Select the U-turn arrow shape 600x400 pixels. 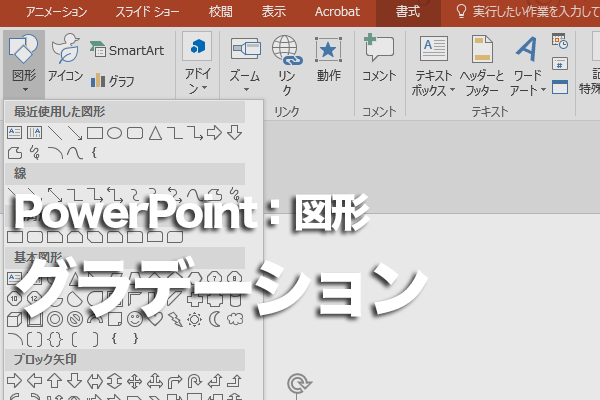(194, 381)
